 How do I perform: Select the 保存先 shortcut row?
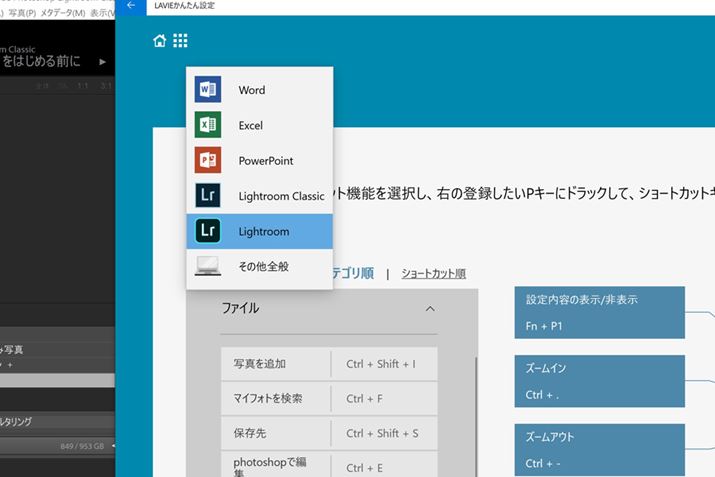pos(329,433)
